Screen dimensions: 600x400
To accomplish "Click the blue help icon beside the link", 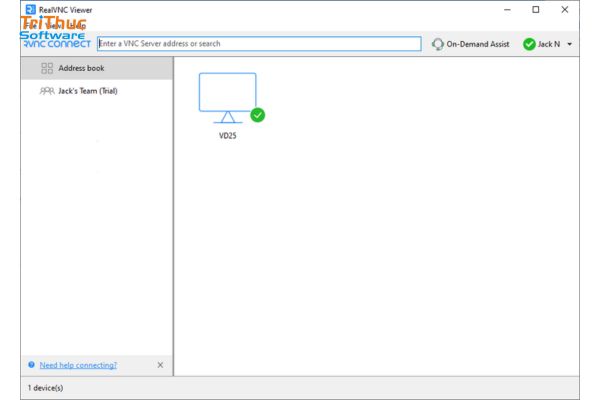I will point(31,365).
